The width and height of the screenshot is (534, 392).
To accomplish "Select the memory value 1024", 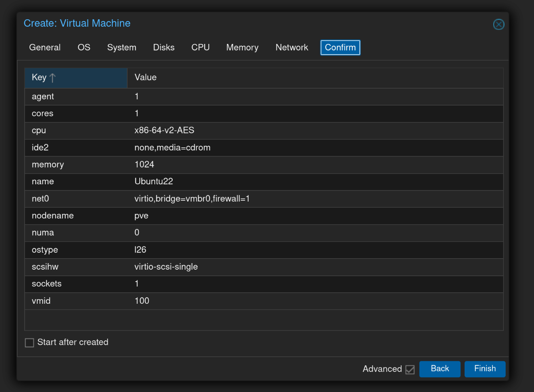I will [144, 165].
